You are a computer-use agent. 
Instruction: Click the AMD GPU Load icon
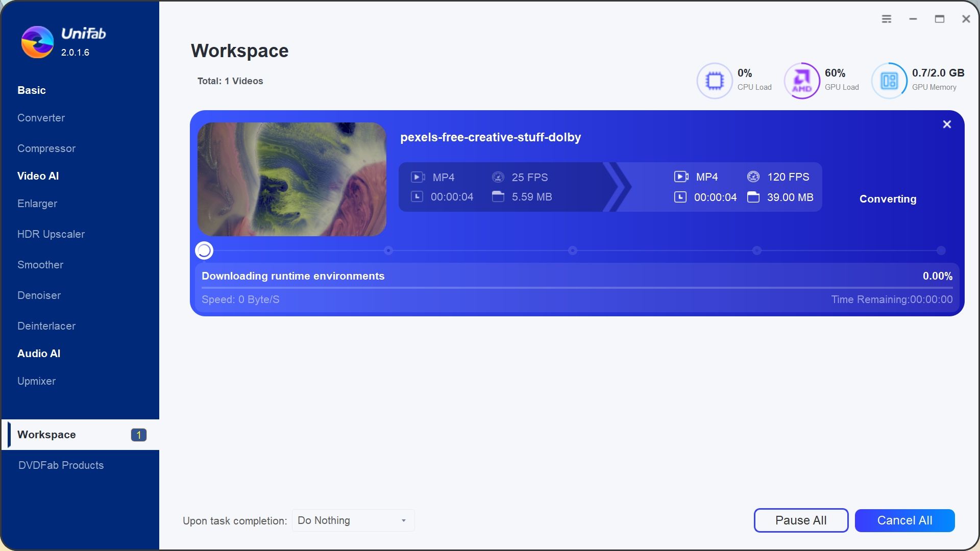tap(801, 81)
